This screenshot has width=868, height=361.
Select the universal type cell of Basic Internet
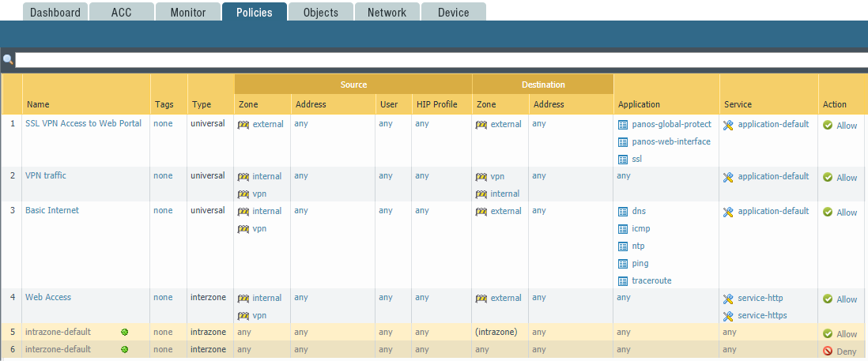(208, 210)
